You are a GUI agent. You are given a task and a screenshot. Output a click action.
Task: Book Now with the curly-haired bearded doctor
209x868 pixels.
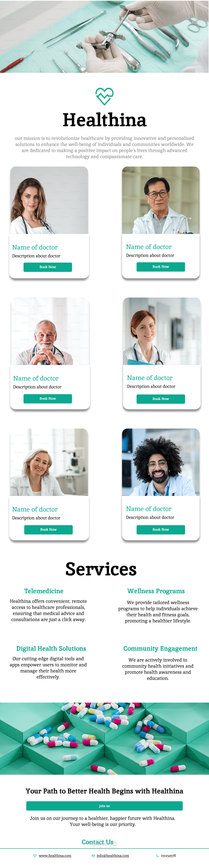tap(161, 530)
